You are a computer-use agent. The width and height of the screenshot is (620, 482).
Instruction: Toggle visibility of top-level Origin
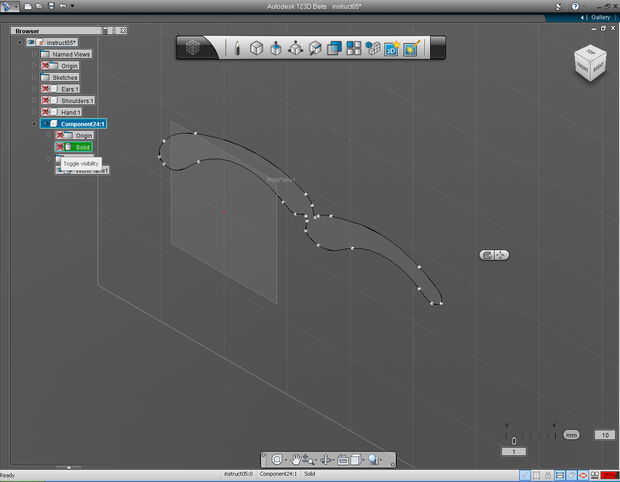tap(45, 66)
